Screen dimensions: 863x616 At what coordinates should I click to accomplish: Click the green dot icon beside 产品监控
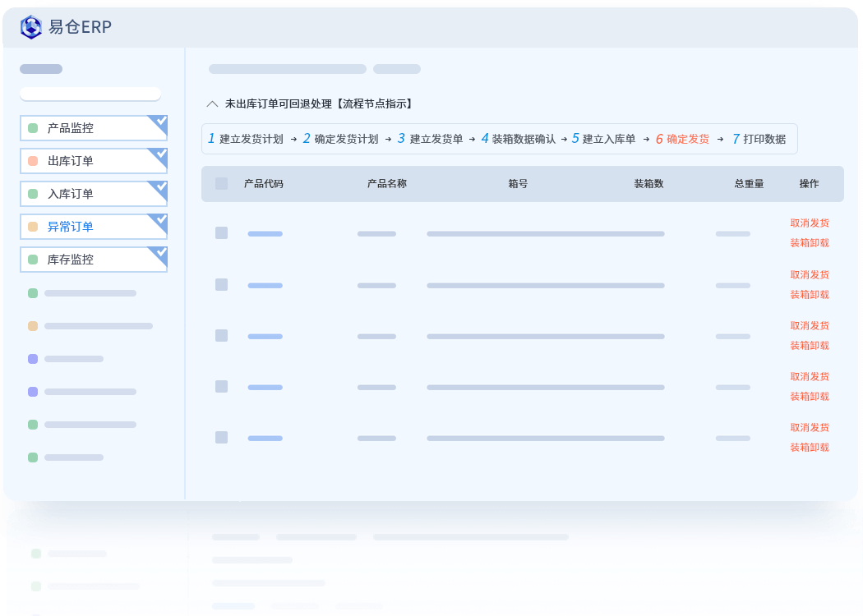click(33, 128)
